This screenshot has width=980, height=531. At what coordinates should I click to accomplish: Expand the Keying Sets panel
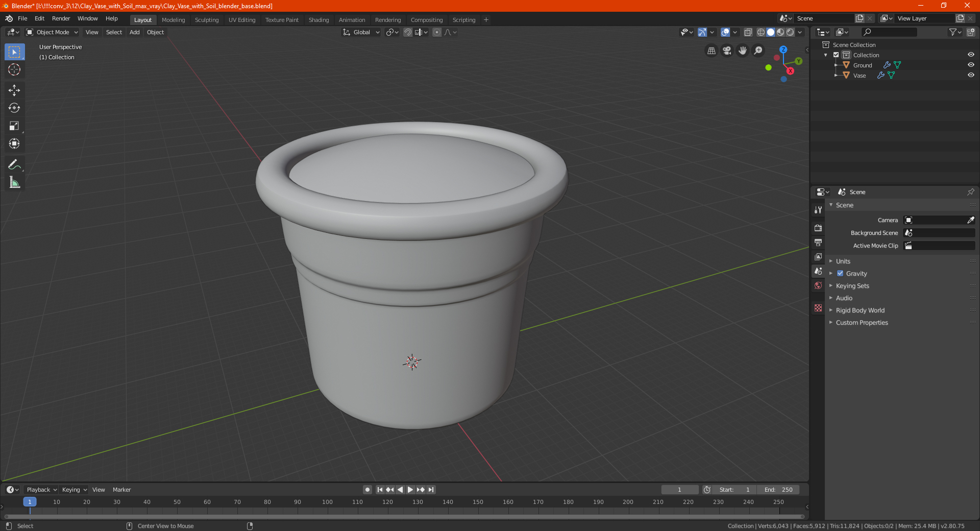pyautogui.click(x=852, y=285)
